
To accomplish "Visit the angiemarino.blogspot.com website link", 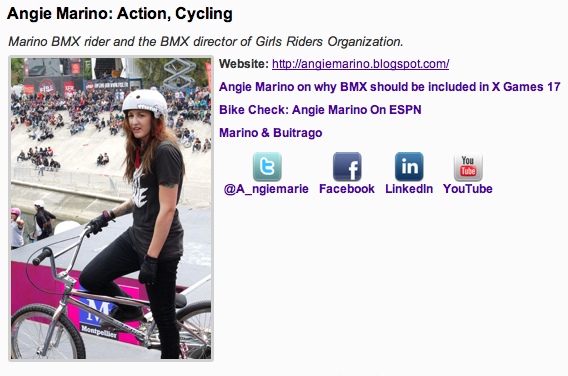I will pyautogui.click(x=360, y=64).
